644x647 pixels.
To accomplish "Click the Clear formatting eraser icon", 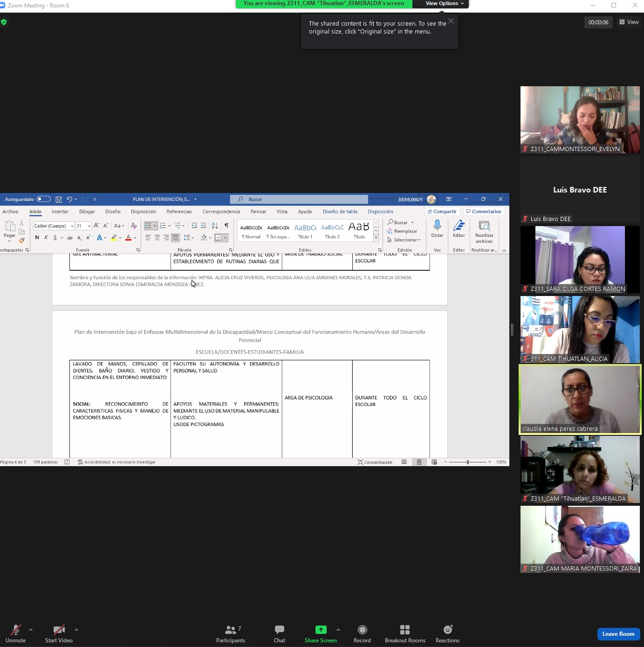I will [134, 226].
